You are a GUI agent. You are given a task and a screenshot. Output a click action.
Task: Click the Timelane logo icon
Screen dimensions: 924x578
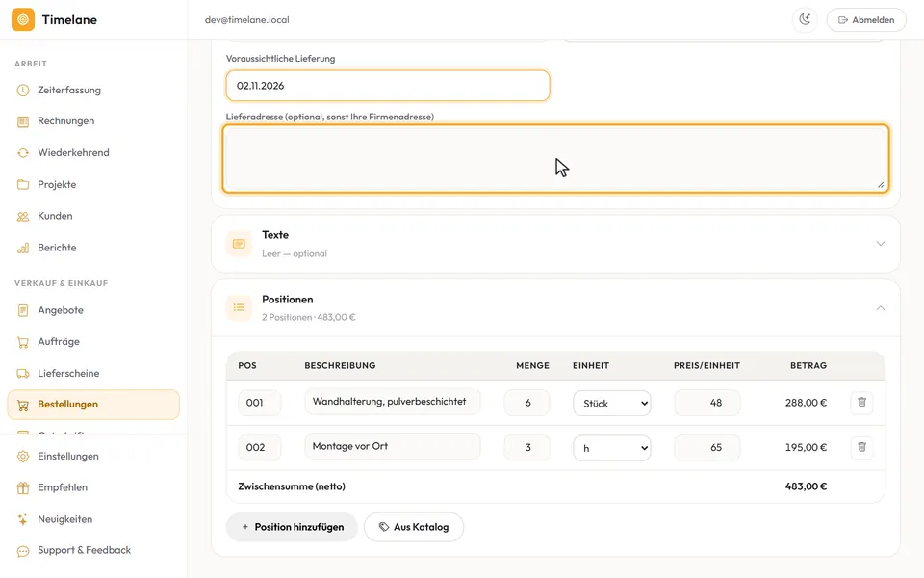(x=23, y=19)
